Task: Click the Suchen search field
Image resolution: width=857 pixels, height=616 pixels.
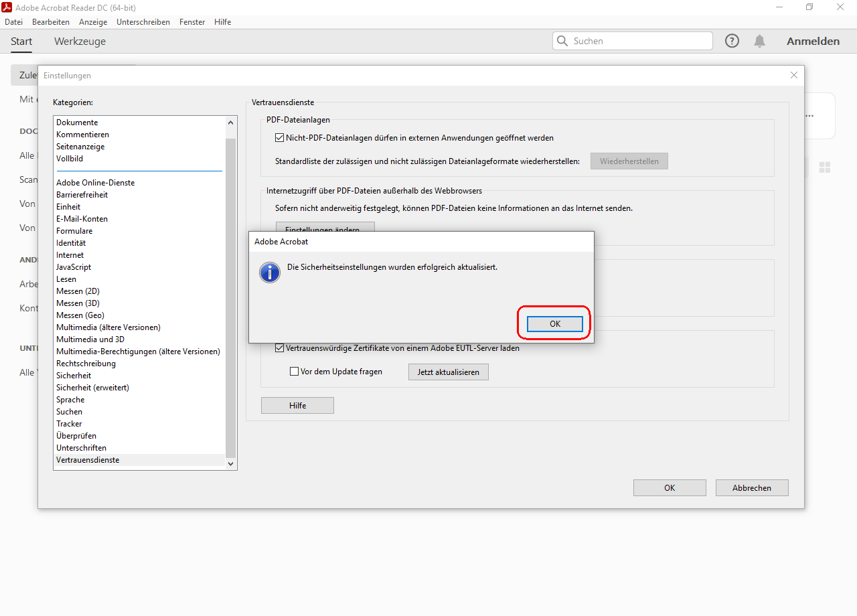Action: [639, 41]
